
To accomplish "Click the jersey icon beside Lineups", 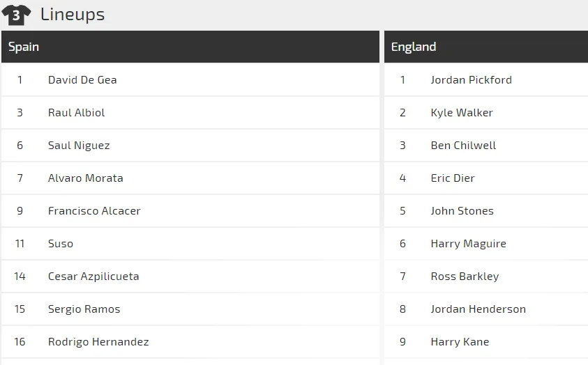I will [16, 15].
